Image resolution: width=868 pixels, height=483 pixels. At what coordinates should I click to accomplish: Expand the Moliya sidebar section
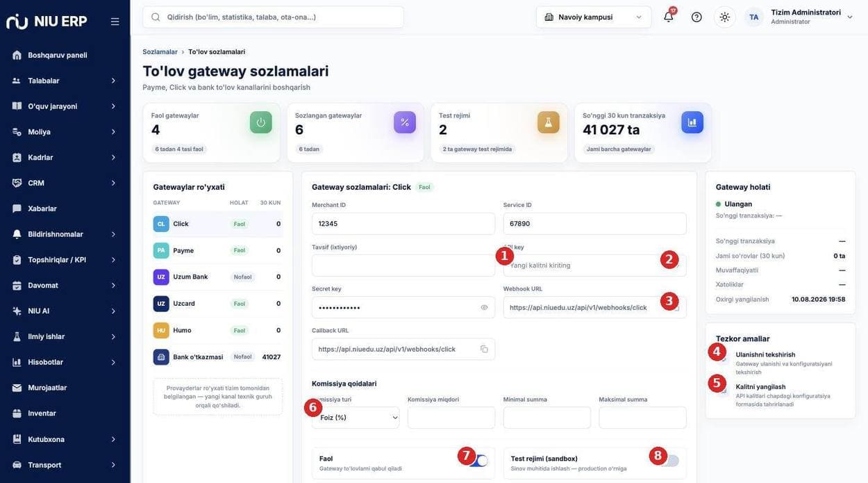pos(65,132)
